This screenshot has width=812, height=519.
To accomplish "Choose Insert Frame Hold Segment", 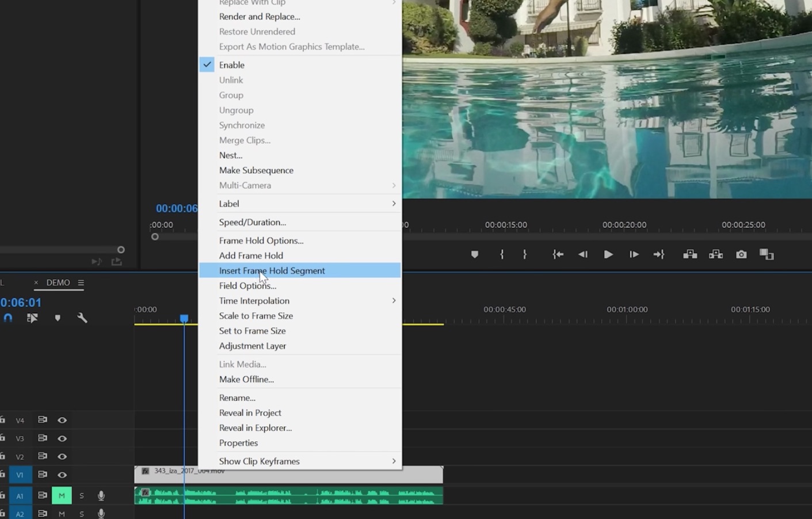I will pos(300,270).
